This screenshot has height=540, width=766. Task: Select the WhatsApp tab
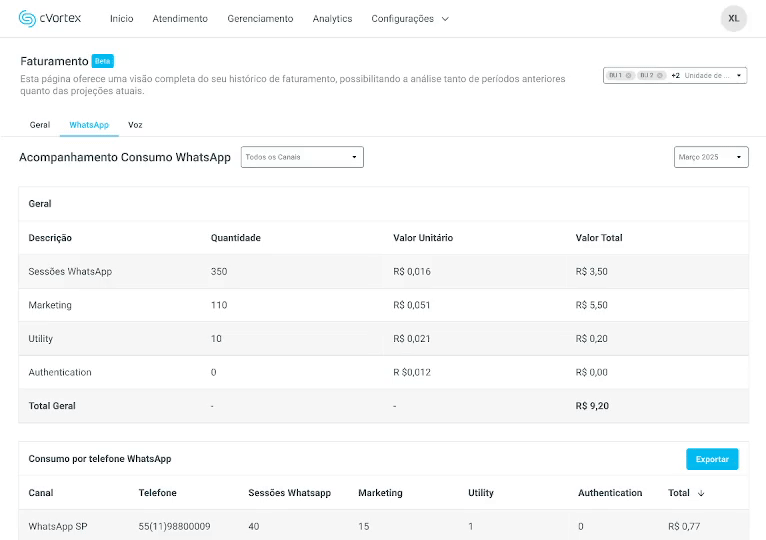[x=89, y=125]
